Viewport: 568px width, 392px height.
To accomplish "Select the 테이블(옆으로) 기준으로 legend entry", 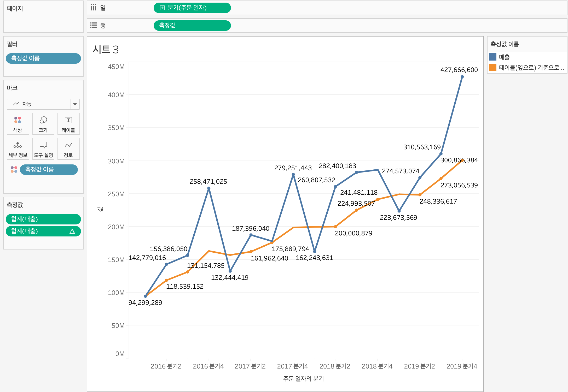I will point(530,68).
